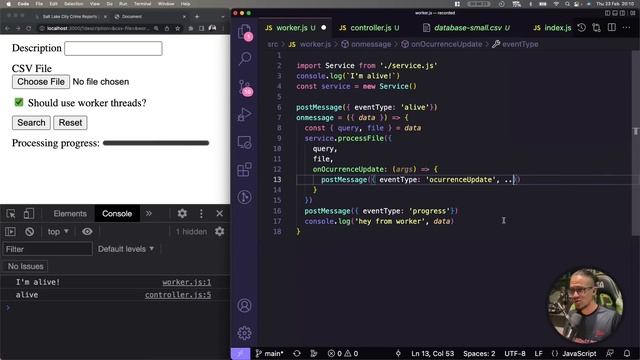Click the open changes compare icon

(x=596, y=28)
